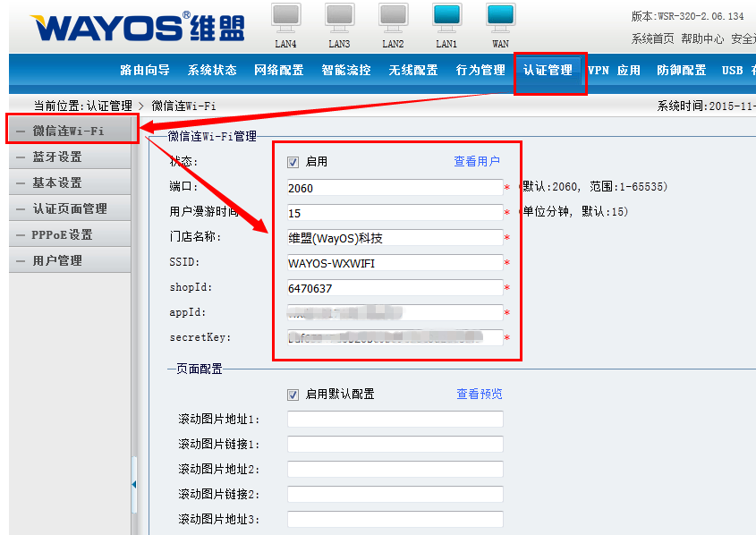This screenshot has width=756, height=535.
Task: Click the 微信连Wi-Fi管理 section heading
Action: [212, 136]
